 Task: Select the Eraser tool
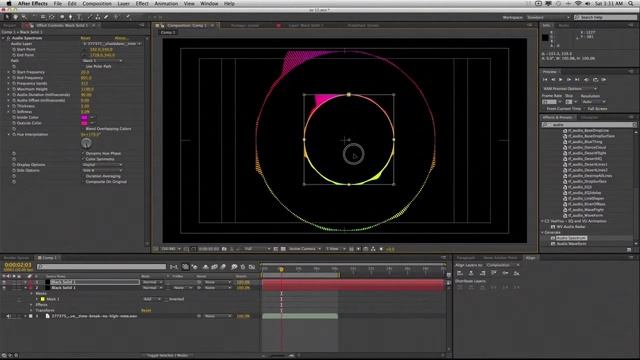click(x=107, y=17)
